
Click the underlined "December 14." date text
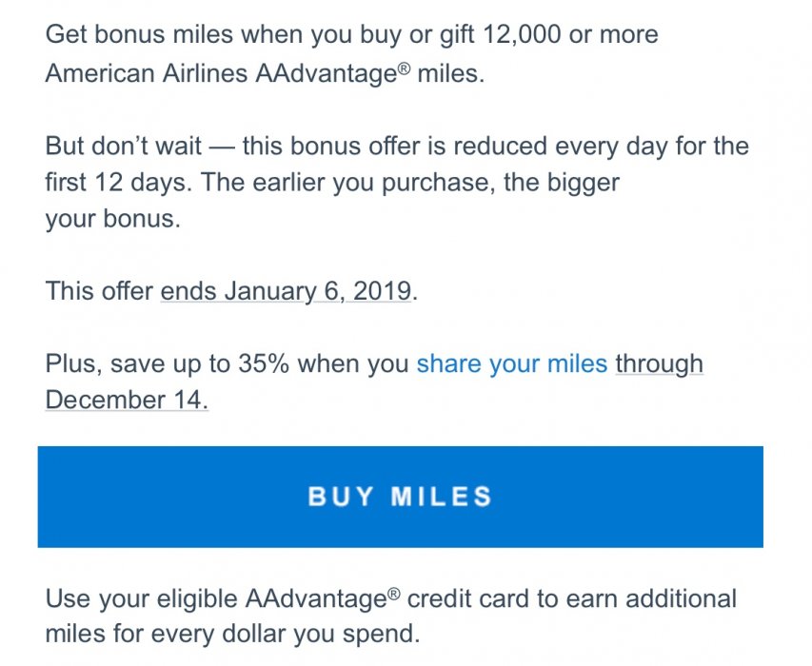pyautogui.click(x=127, y=400)
